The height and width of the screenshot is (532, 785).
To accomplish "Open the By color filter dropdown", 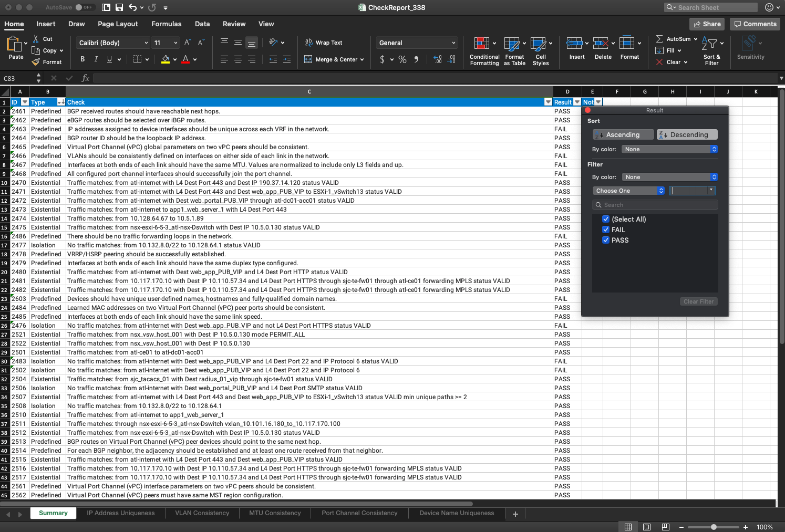I will [x=669, y=177].
